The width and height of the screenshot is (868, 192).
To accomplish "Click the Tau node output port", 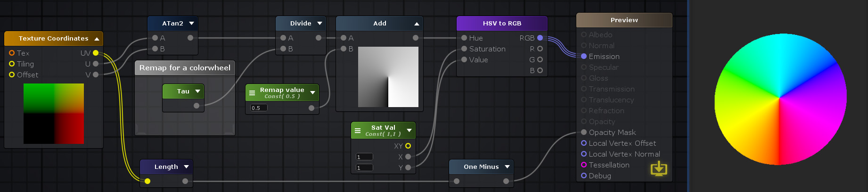I will pos(197,106).
